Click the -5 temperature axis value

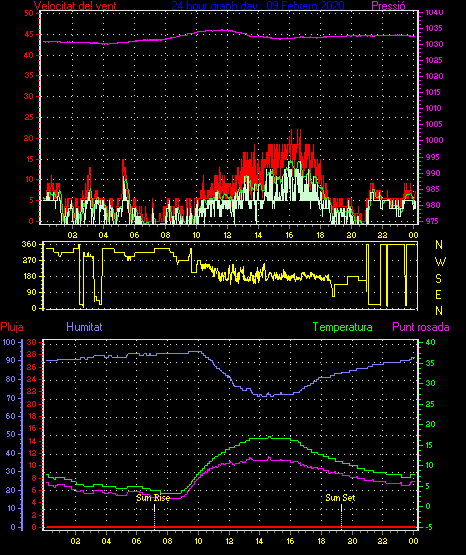point(429,527)
